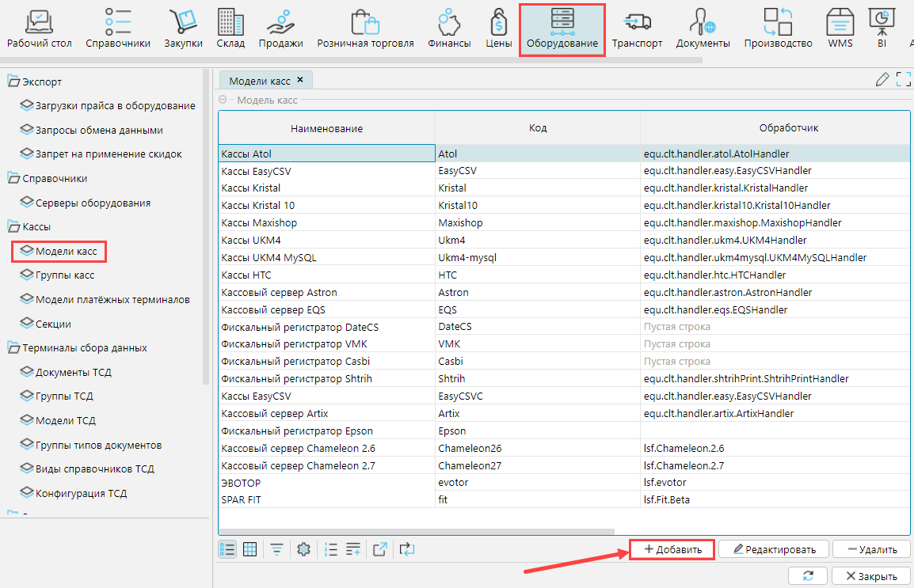
Task: Close the Модели касс tab
Action: (x=301, y=81)
